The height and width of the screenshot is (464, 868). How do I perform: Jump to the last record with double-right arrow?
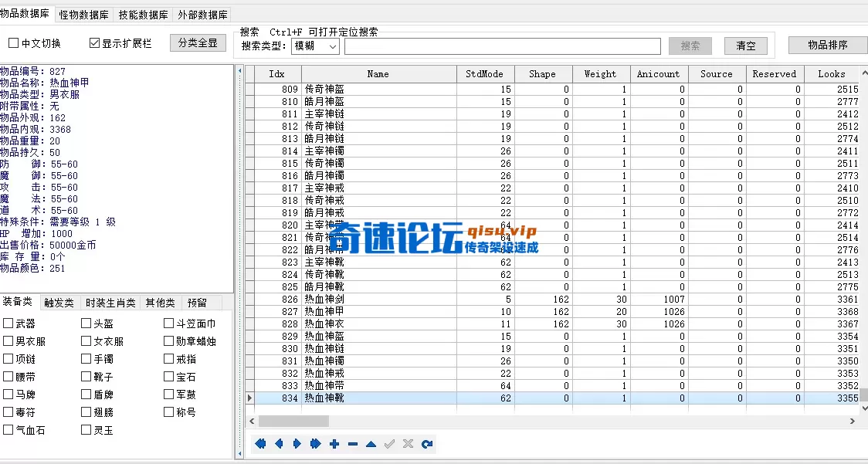coord(315,444)
